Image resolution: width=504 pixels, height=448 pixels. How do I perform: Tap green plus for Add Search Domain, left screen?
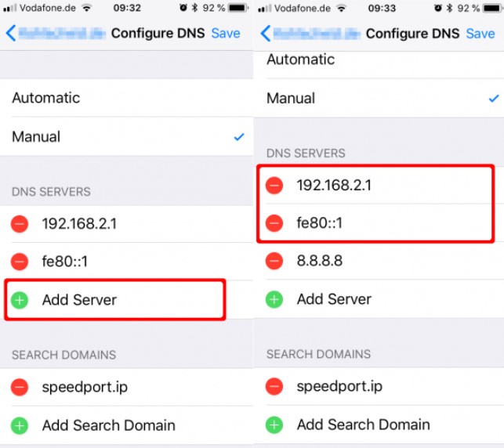(x=20, y=425)
